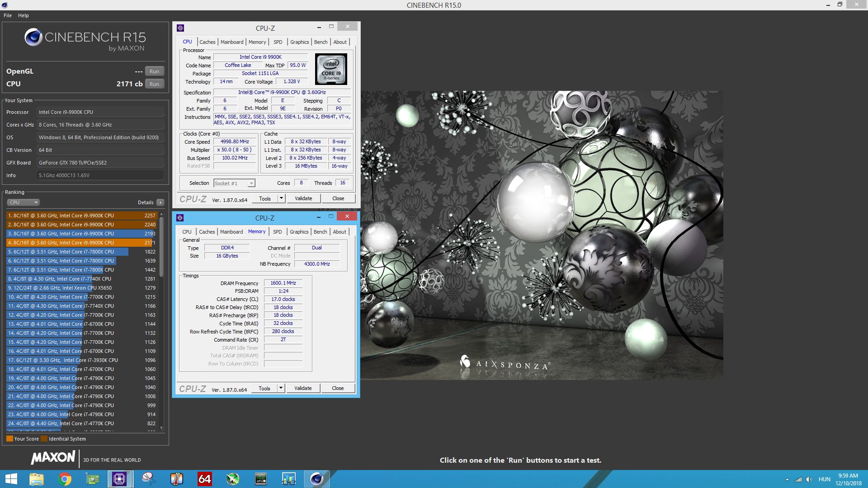The width and height of the screenshot is (868, 488).
Task: Switch to Memory tab in top CPU-Z window
Action: tap(257, 42)
